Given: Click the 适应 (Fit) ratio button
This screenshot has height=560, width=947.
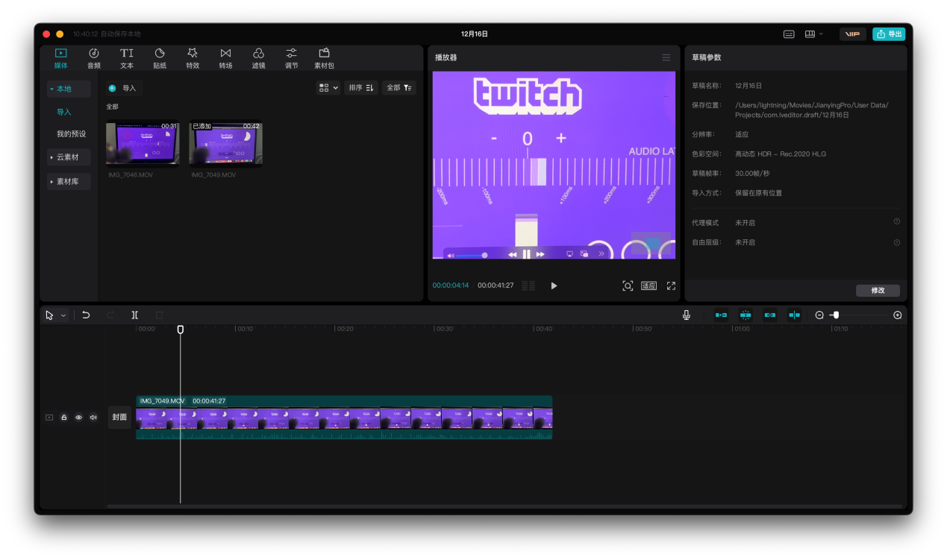Looking at the screenshot, I should click(x=649, y=286).
